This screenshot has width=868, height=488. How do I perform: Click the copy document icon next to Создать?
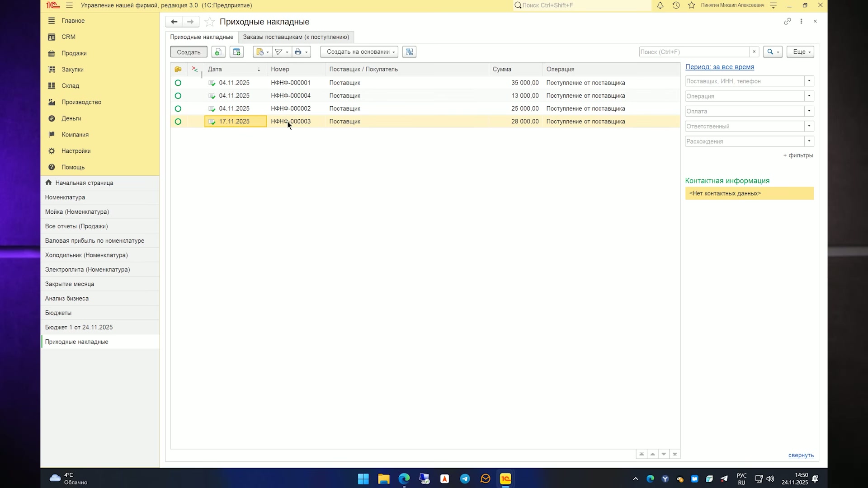coord(218,52)
